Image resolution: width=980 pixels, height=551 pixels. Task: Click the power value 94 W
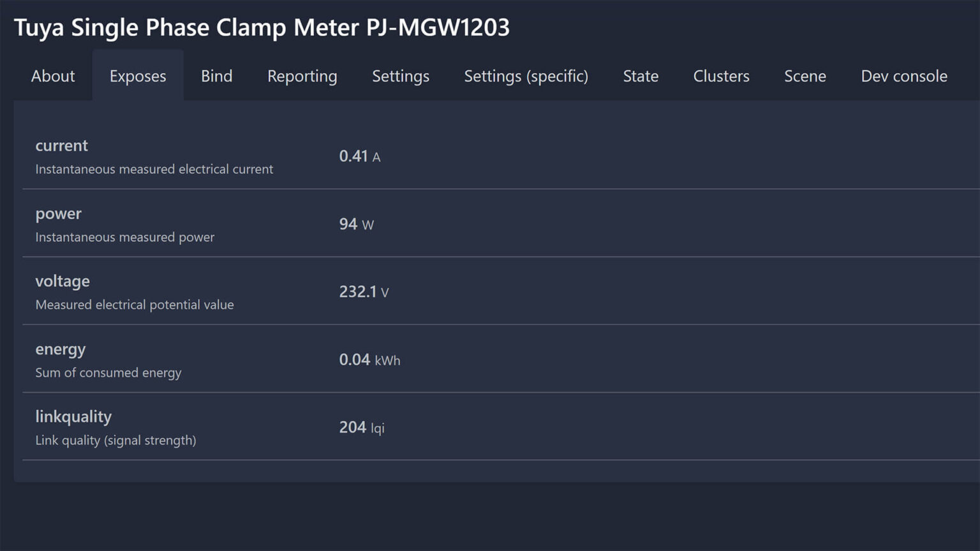click(357, 224)
